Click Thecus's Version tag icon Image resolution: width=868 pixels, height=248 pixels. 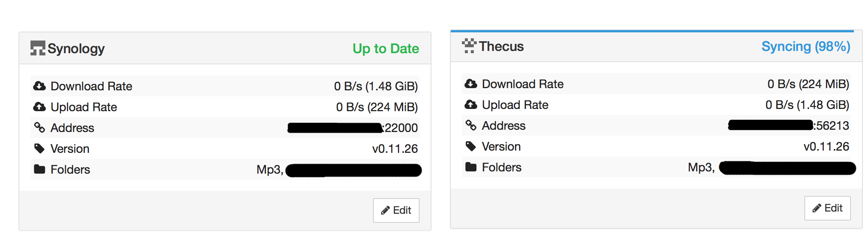click(x=471, y=146)
